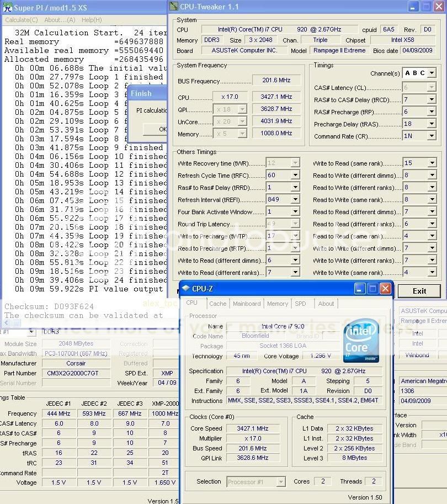Click Memory 1008.0 MHz value
This screenshot has height=504, width=447.
276,133
